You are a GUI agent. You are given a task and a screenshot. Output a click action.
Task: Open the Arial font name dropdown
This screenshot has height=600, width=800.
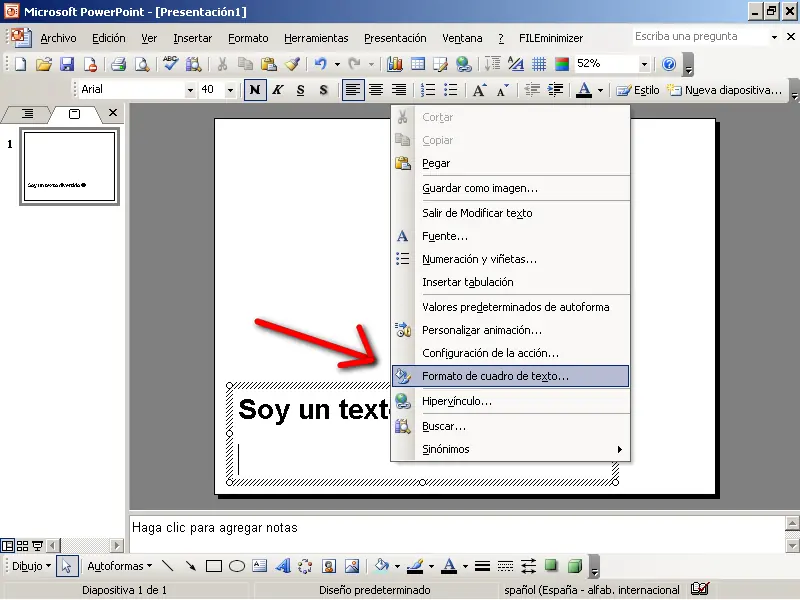pos(190,90)
